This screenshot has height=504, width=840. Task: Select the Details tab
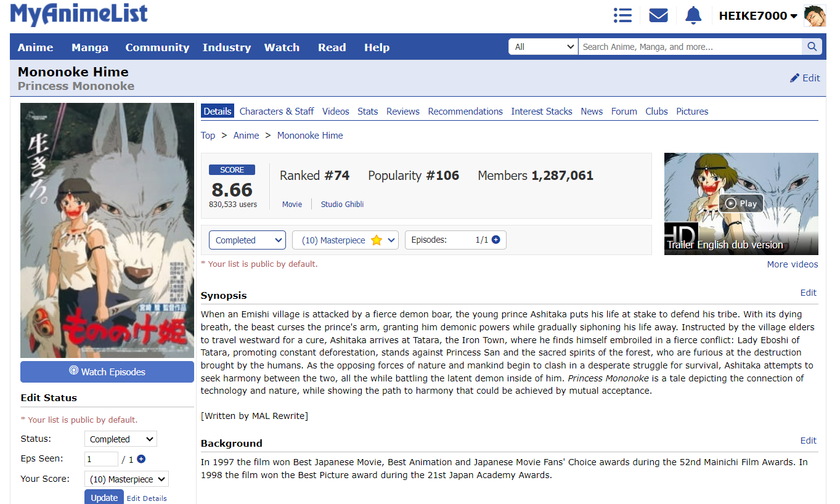coord(218,112)
